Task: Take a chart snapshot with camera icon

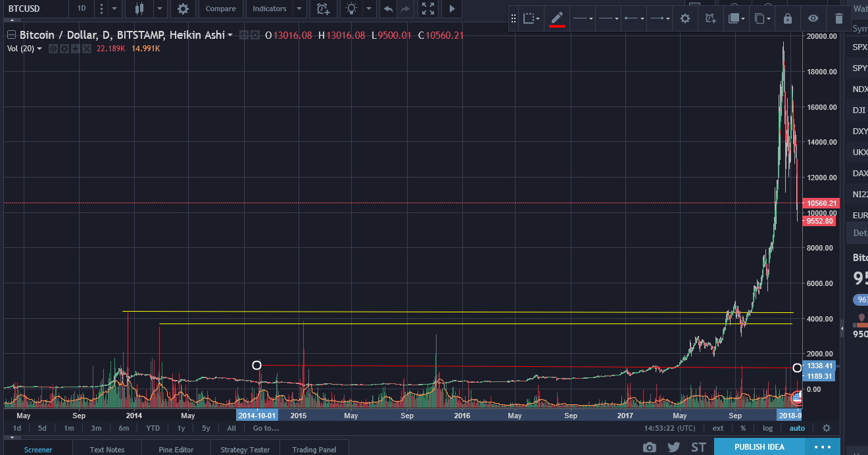Action: tap(650, 448)
